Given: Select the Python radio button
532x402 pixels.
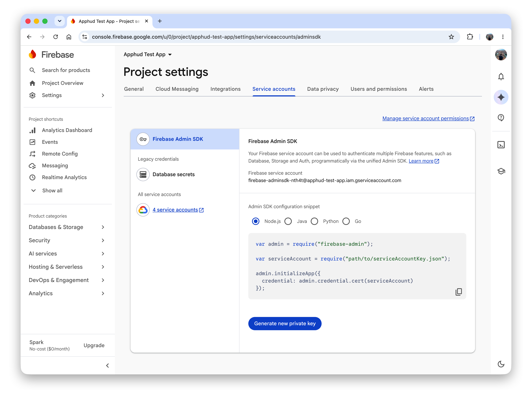Looking at the screenshot, I should [x=314, y=221].
